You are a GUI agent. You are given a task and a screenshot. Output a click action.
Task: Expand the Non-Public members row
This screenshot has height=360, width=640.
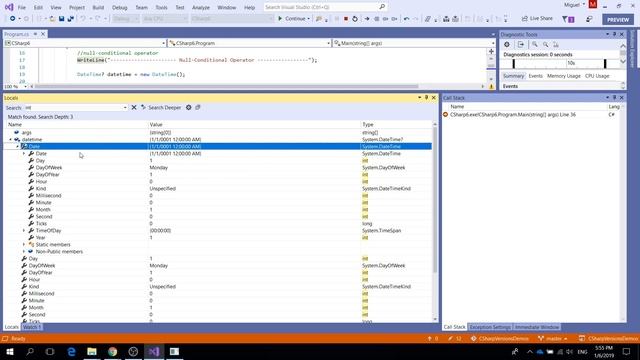tap(24, 251)
